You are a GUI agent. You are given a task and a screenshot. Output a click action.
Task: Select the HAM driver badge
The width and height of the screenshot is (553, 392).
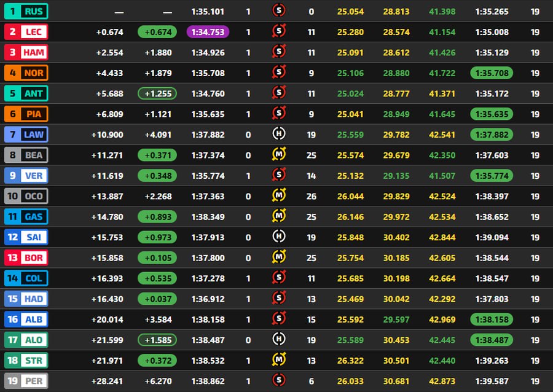tap(26, 52)
